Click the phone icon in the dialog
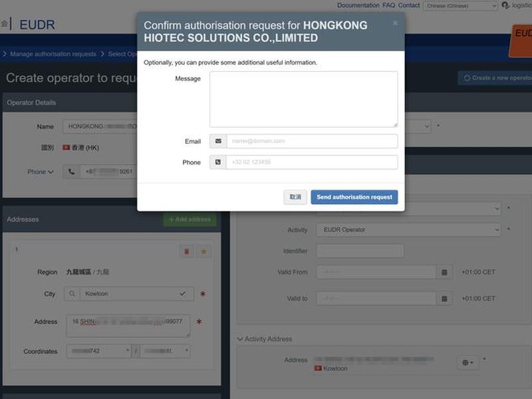532x399 pixels. [218, 162]
